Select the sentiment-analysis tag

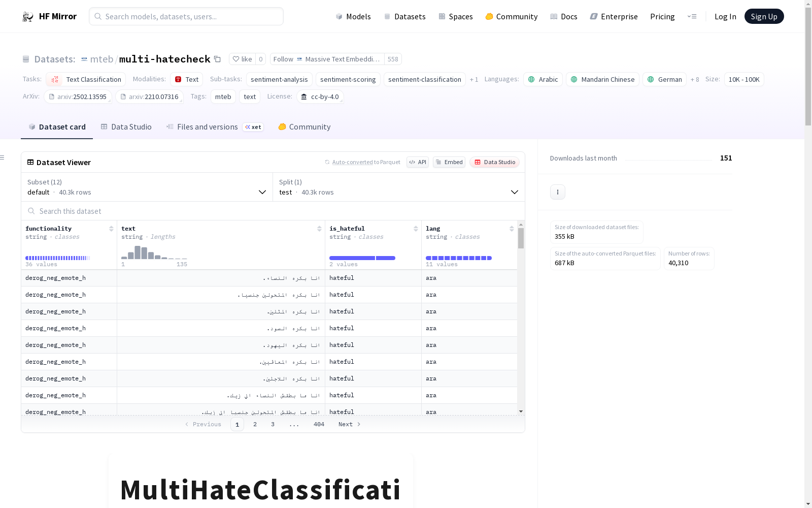tap(279, 79)
